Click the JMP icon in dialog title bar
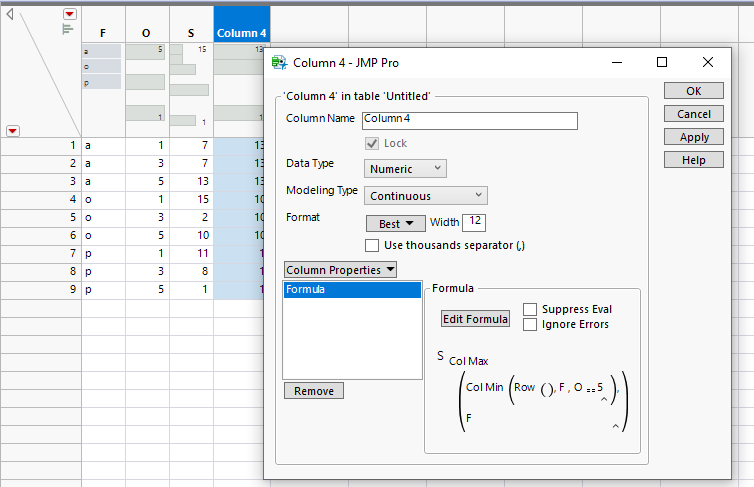This screenshot has height=487, width=754. coord(280,62)
